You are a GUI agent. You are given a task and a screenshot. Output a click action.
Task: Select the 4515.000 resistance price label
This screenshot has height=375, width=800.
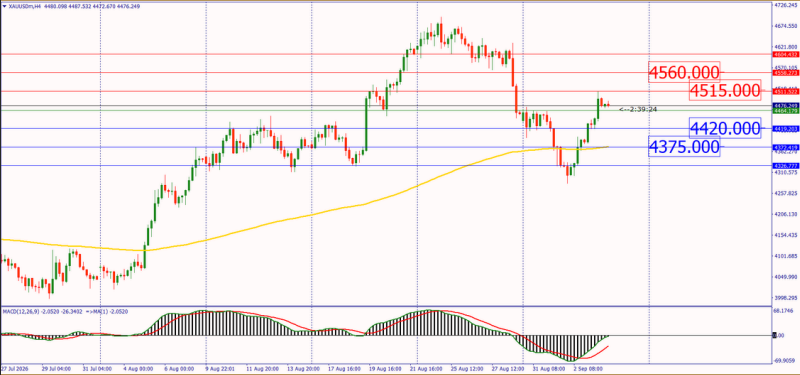pos(724,91)
